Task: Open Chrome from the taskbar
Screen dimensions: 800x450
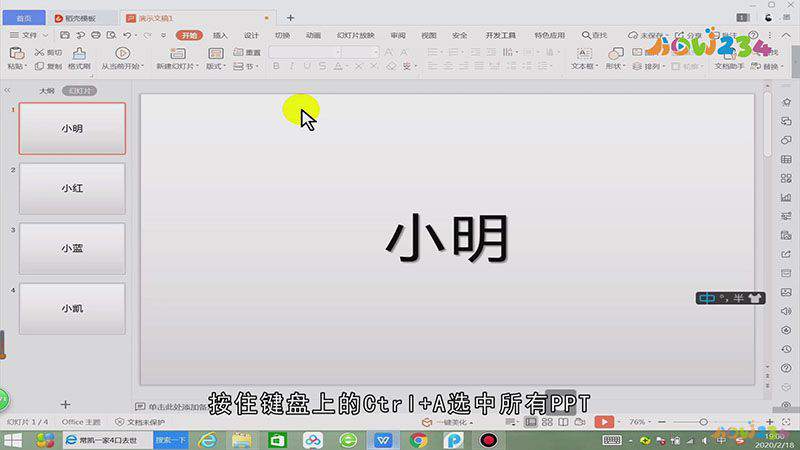Action: pos(418,440)
